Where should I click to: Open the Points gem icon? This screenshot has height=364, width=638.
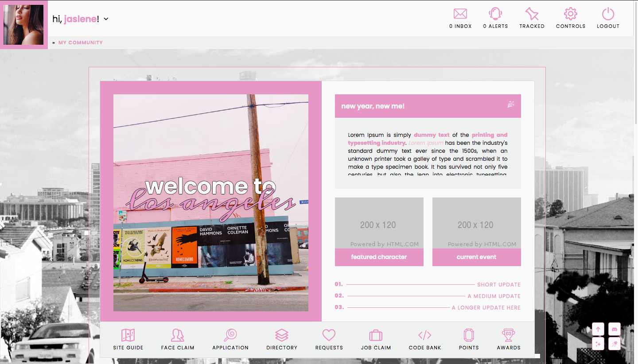click(469, 335)
